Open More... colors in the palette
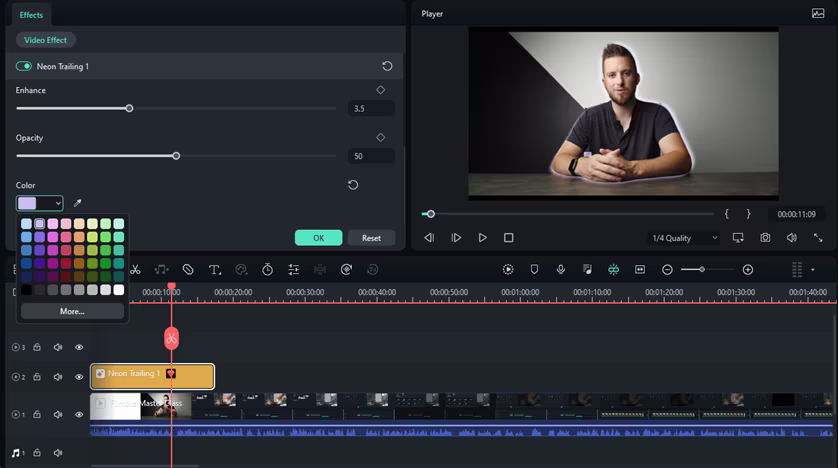The image size is (838, 468). [x=72, y=311]
